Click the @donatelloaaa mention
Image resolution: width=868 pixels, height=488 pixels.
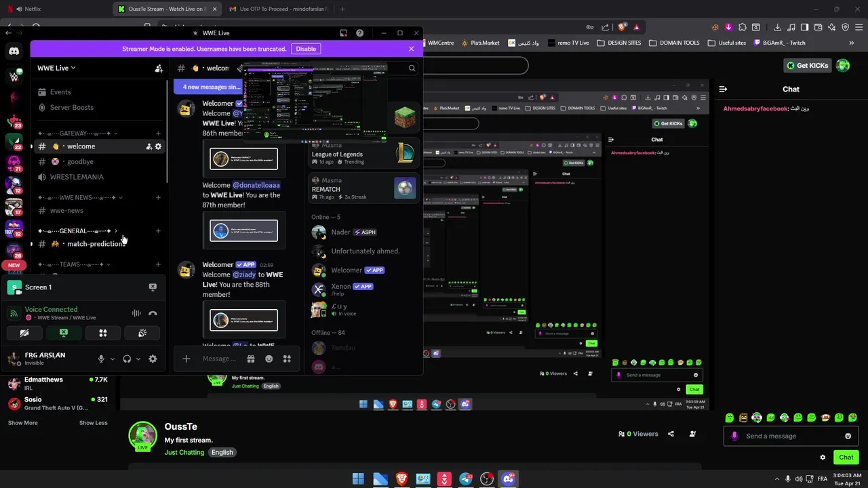point(256,185)
